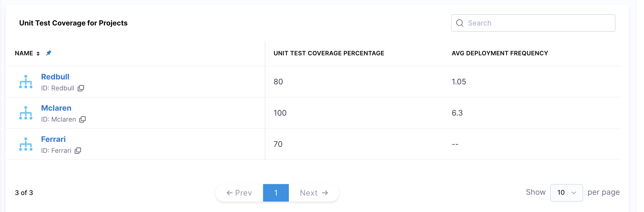Viewport: 644px width, 212px height.
Task: Click the Ferrari project hierarchy icon
Action: (x=25, y=144)
